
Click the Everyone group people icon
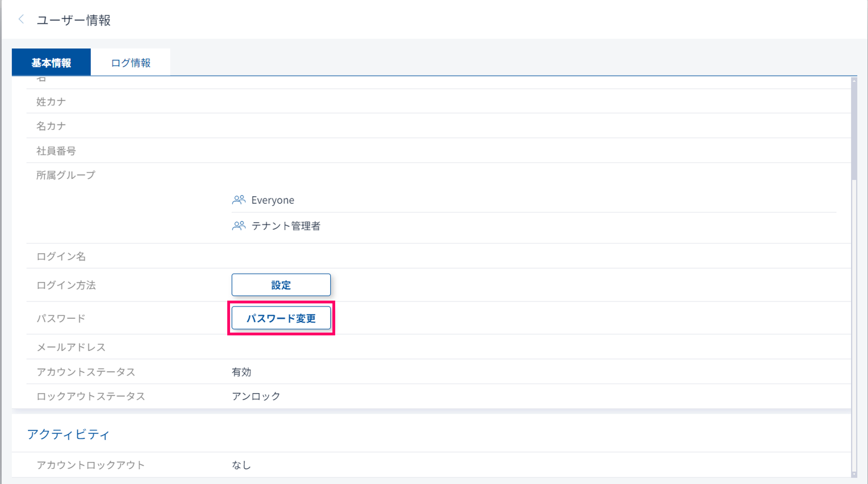tap(239, 200)
